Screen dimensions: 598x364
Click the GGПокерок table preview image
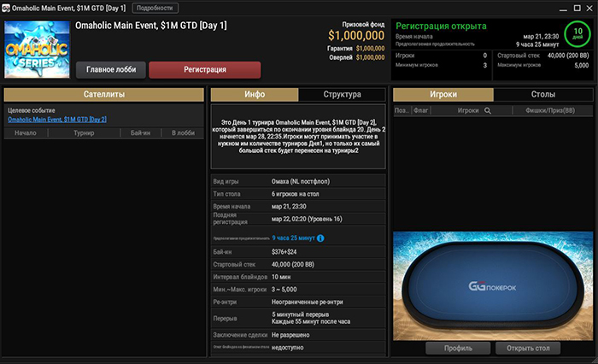click(493, 285)
